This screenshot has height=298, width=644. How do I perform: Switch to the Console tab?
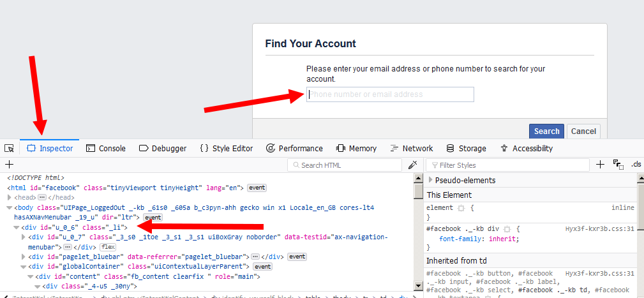106,149
